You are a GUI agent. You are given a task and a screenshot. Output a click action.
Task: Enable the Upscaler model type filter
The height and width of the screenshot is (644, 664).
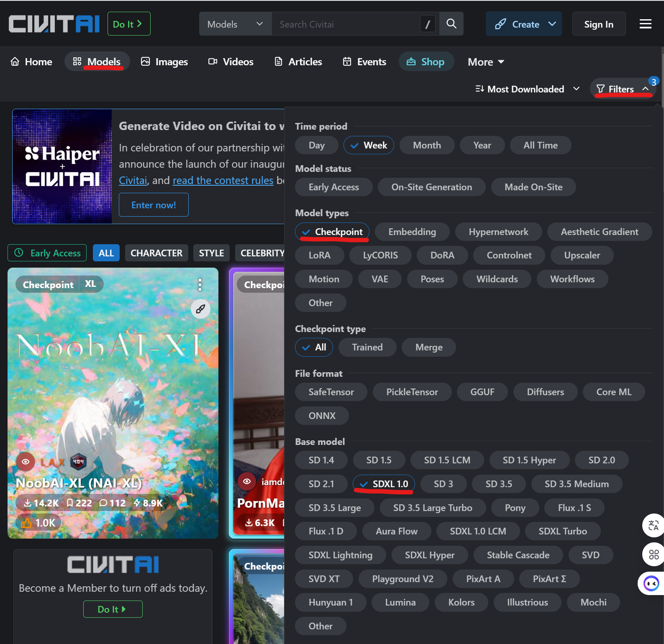582,256
